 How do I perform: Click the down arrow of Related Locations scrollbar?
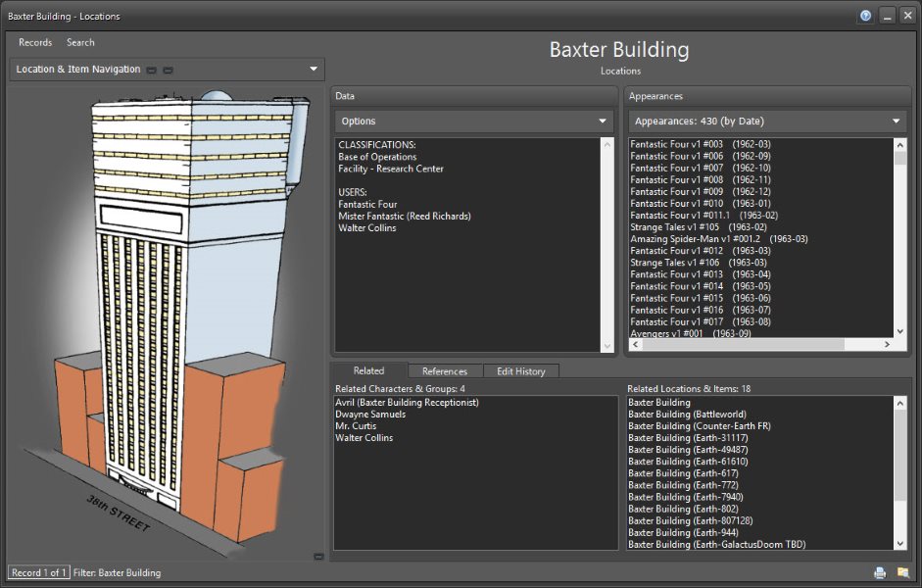900,544
